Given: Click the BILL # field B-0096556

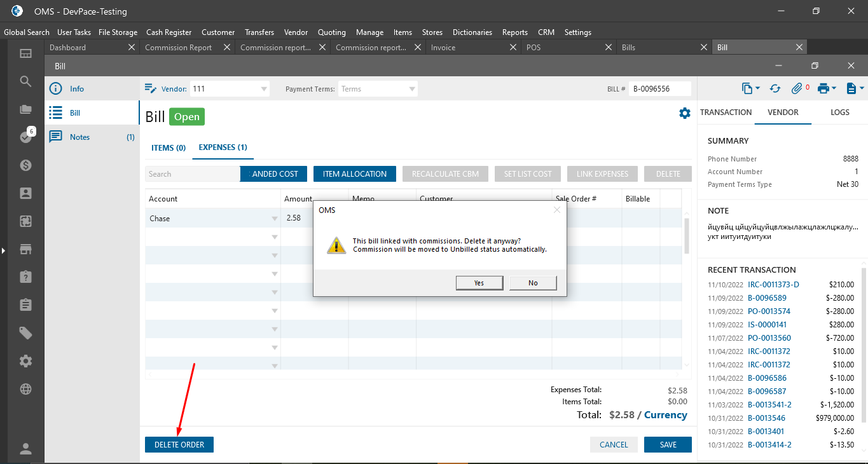Looking at the screenshot, I should [x=659, y=89].
